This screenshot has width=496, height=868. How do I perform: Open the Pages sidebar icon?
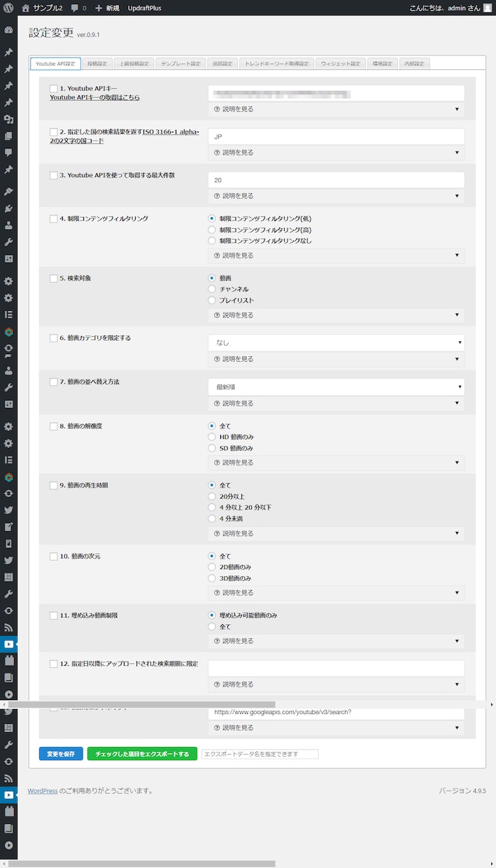click(8, 136)
